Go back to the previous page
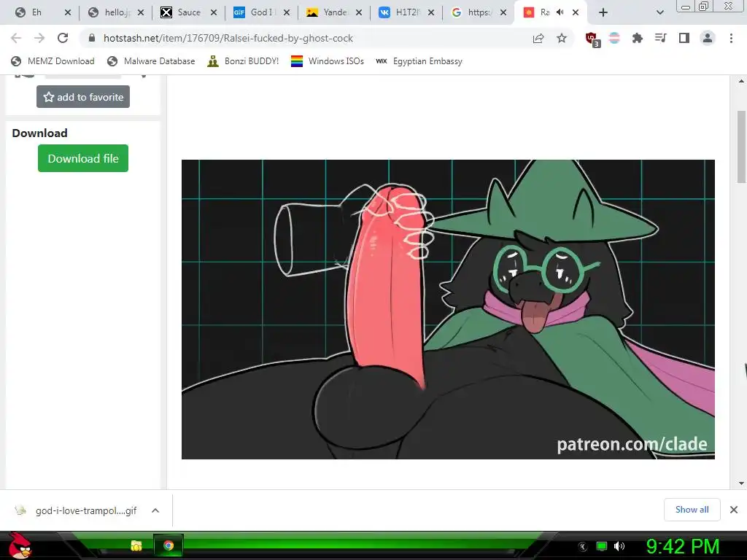Image resolution: width=747 pixels, height=560 pixels. pos(16,38)
